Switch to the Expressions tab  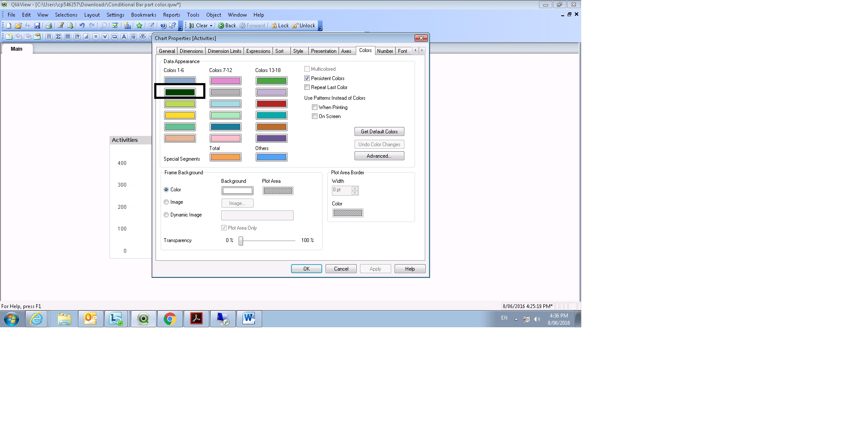[x=258, y=51]
